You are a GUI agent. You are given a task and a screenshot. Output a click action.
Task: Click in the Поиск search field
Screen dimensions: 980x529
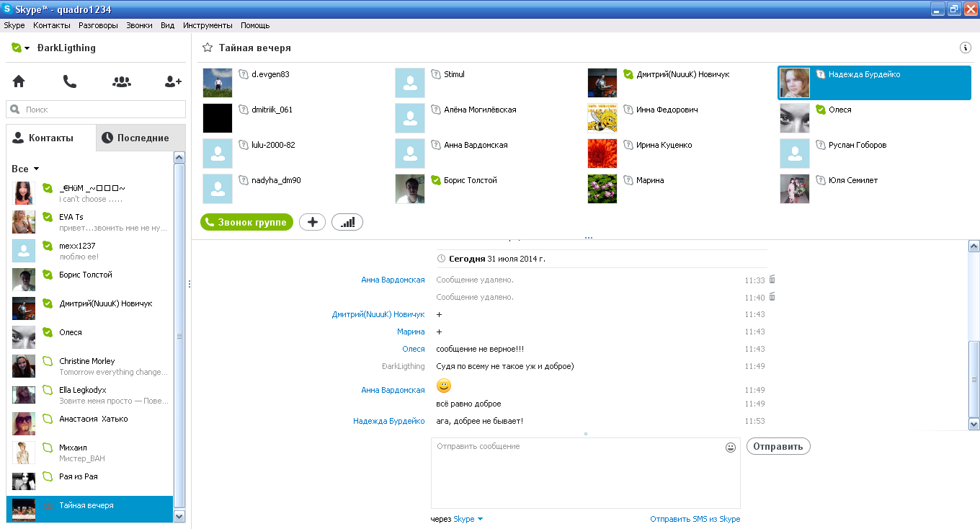[x=96, y=110]
